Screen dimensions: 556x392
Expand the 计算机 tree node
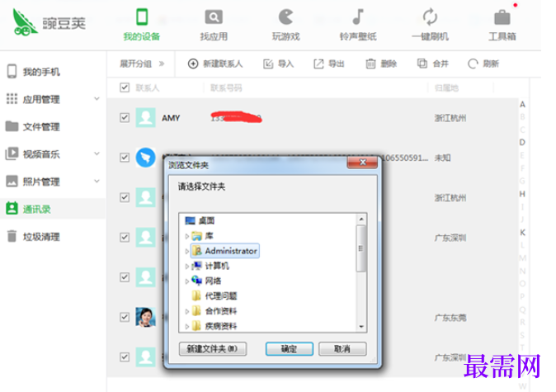(x=187, y=266)
